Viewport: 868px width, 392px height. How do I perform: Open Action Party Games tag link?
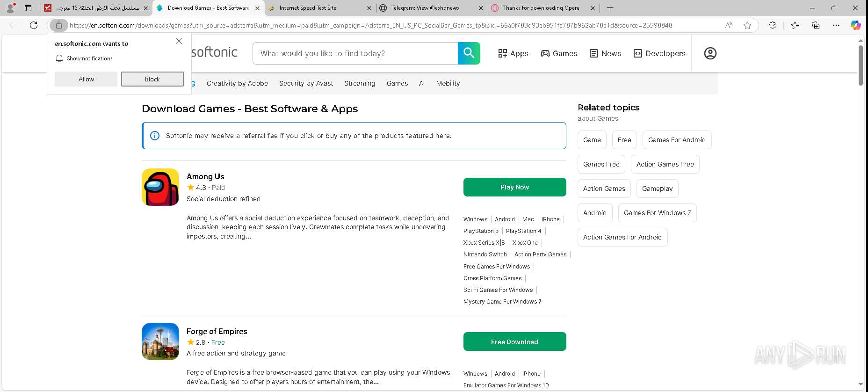[x=540, y=254]
